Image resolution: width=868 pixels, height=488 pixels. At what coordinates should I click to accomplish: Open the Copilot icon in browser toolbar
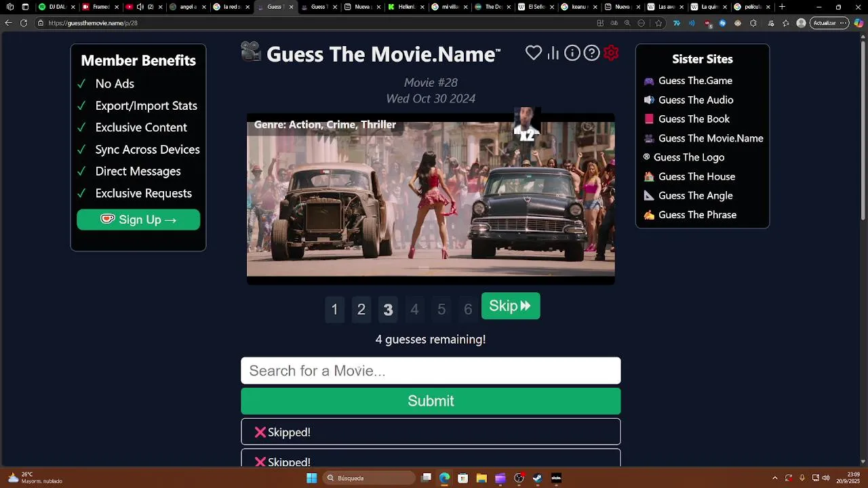point(859,23)
